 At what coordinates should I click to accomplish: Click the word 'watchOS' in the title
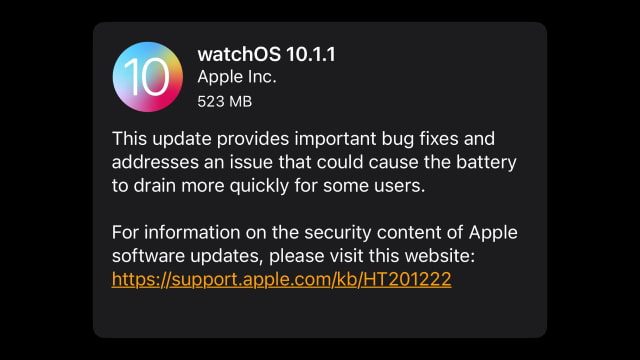coord(239,54)
